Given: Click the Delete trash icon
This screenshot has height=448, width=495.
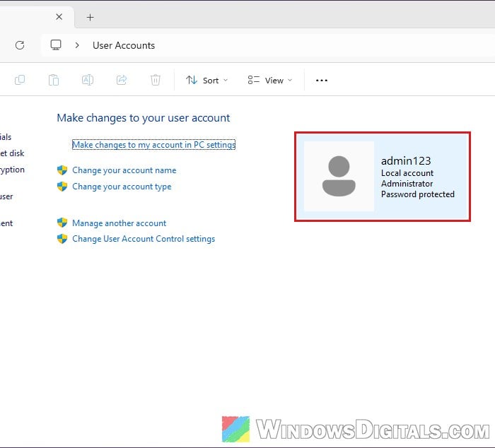Looking at the screenshot, I should pyautogui.click(x=156, y=80).
